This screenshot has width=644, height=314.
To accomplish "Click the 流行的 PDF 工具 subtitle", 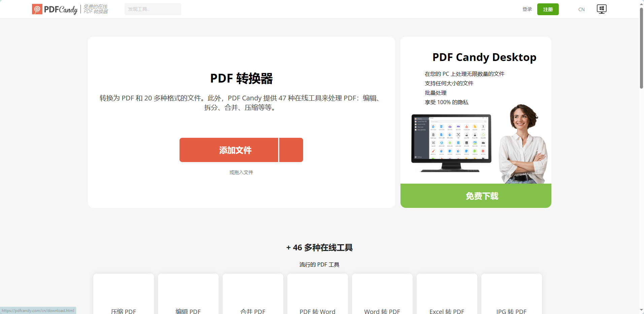I will click(x=319, y=264).
